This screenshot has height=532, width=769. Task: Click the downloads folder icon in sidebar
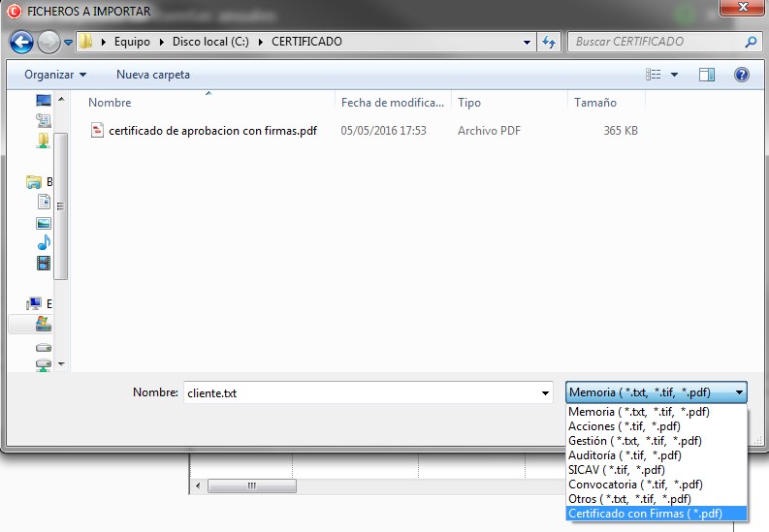coord(44,141)
